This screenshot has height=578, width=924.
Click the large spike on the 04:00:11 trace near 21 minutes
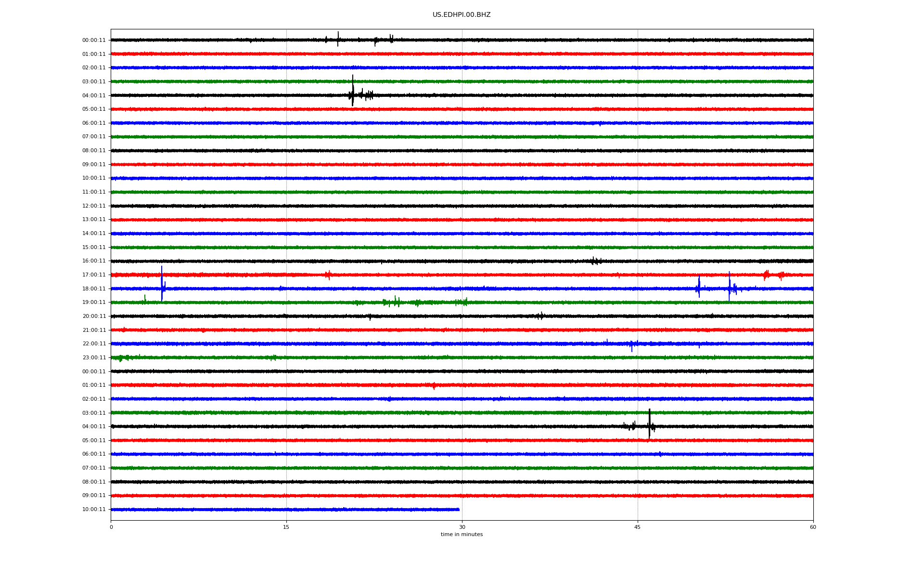[353, 92]
